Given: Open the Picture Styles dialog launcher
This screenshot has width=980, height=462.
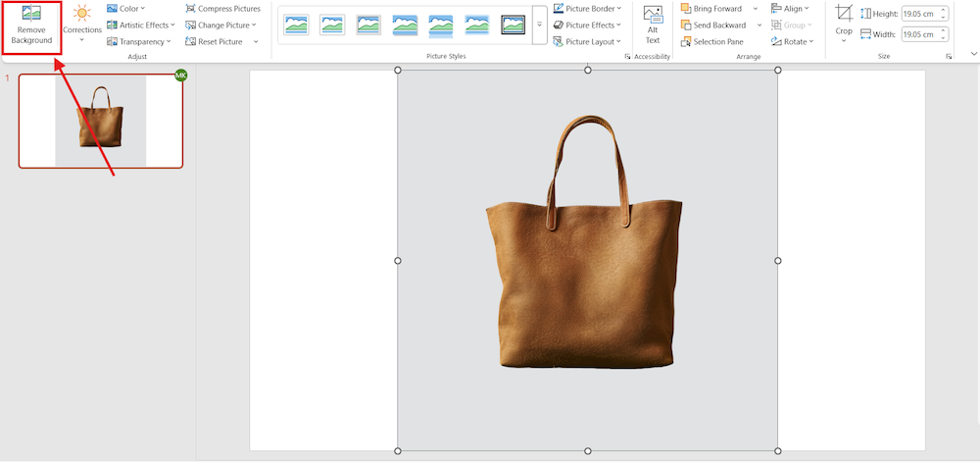Looking at the screenshot, I should (x=627, y=57).
